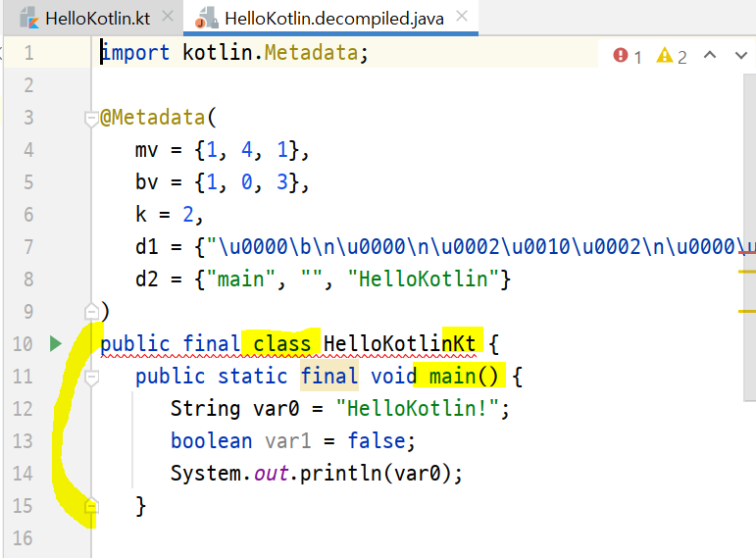Collapse the fold end marker on line 15
This screenshot has width=756, height=558.
point(91,506)
